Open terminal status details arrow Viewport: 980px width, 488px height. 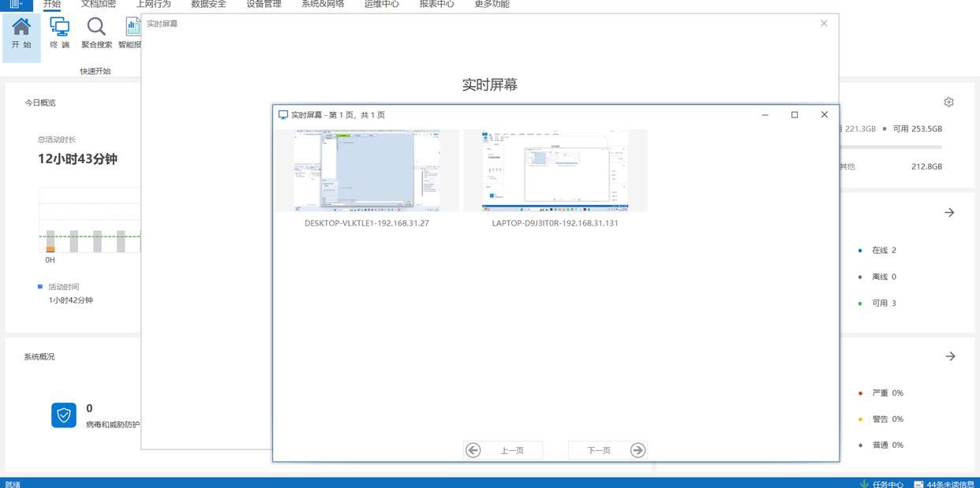950,213
